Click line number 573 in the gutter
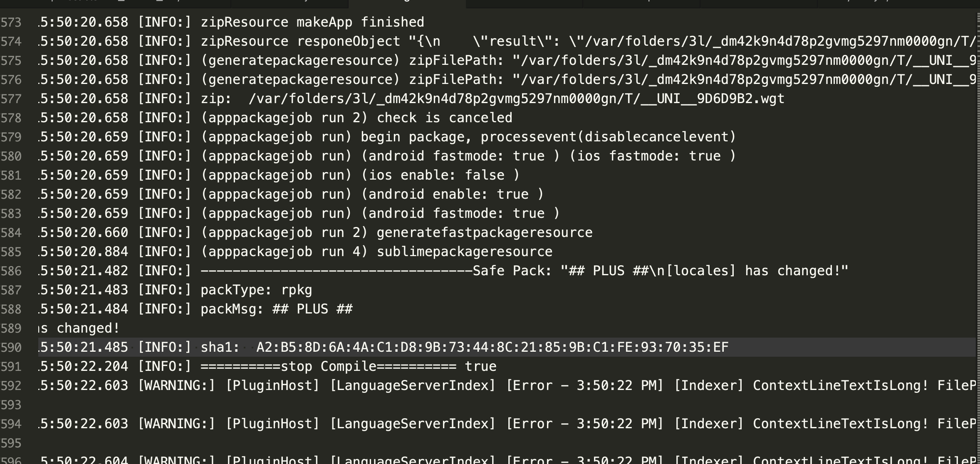The height and width of the screenshot is (464, 980). 11,22
